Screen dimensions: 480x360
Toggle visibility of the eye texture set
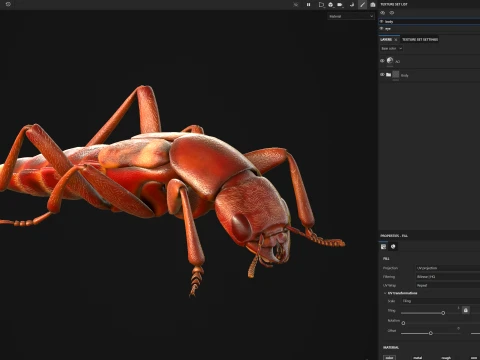pos(382,29)
